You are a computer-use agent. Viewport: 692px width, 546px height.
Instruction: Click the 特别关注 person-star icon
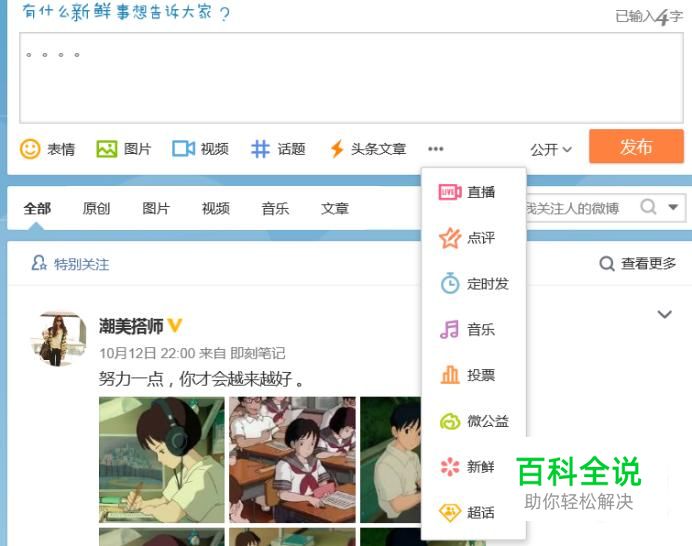click(39, 263)
